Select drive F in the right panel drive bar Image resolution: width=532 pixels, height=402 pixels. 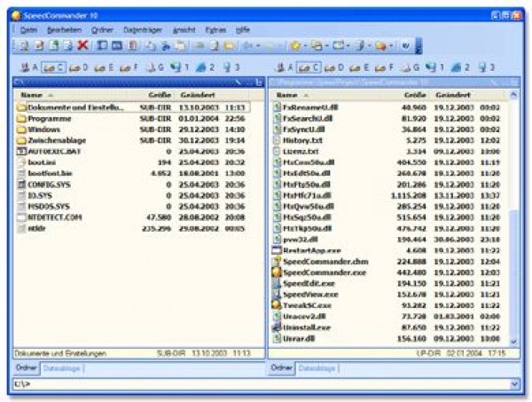point(384,67)
